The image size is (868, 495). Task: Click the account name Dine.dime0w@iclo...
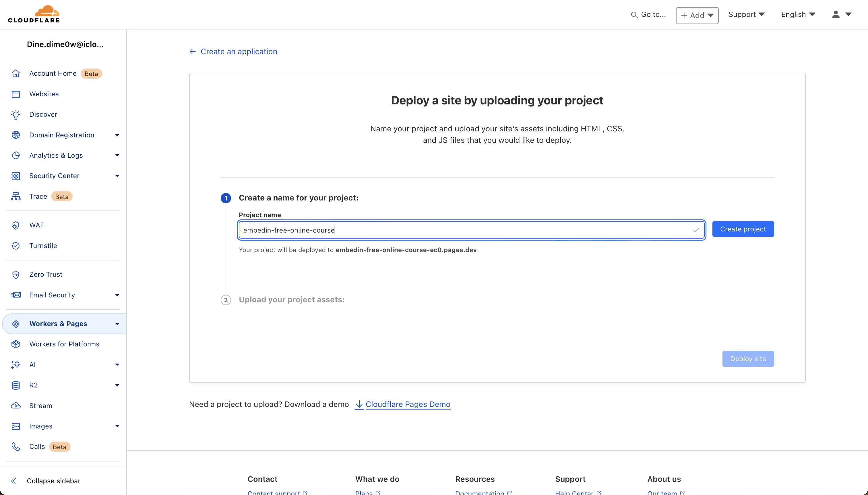pyautogui.click(x=65, y=44)
